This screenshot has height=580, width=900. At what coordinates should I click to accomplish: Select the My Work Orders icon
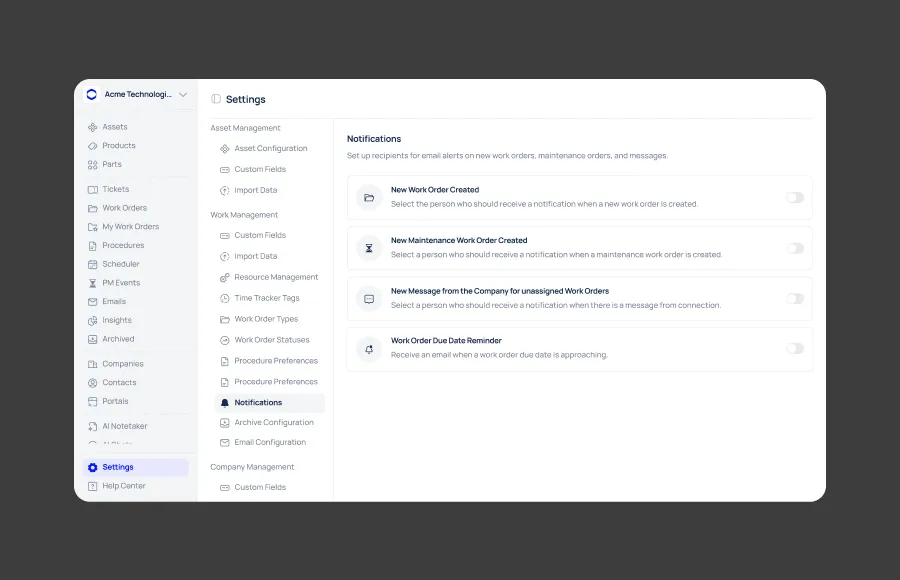click(92, 227)
